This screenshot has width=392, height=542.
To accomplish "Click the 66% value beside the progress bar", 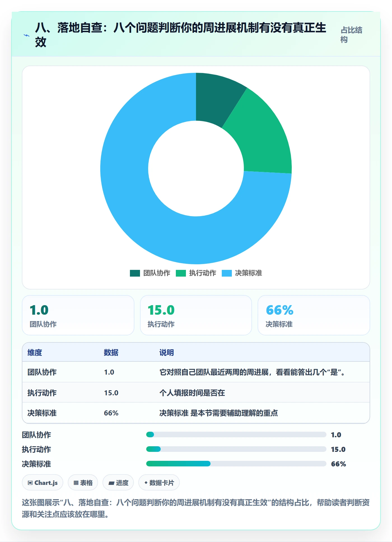I will click(x=339, y=464).
